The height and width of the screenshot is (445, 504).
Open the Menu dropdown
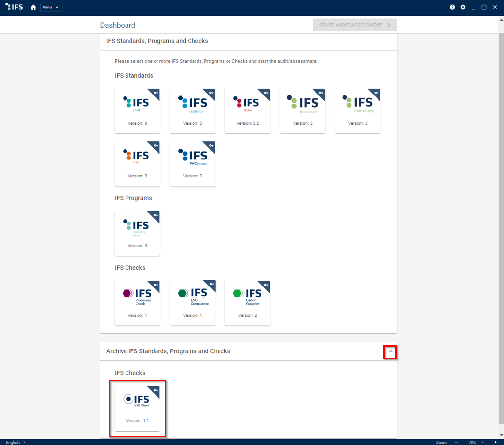point(51,7)
